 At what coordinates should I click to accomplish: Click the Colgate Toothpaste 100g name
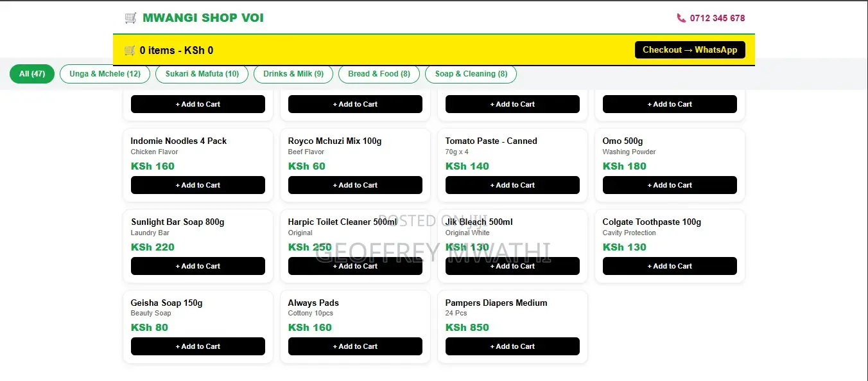pyautogui.click(x=652, y=222)
